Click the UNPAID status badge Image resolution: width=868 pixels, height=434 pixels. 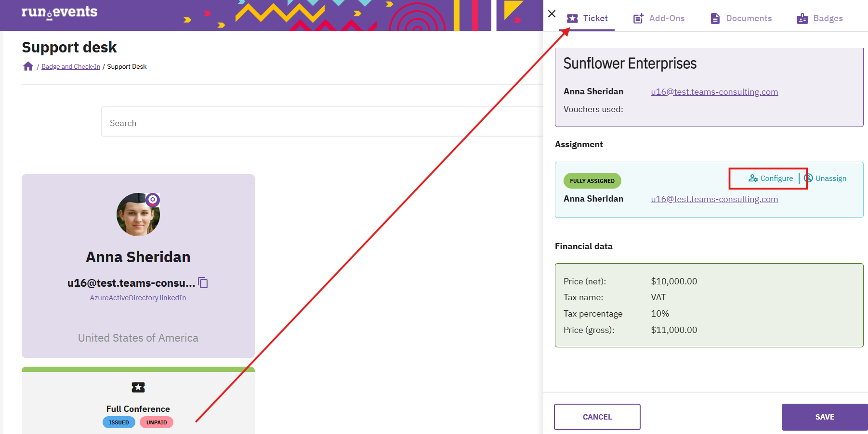[x=157, y=422]
